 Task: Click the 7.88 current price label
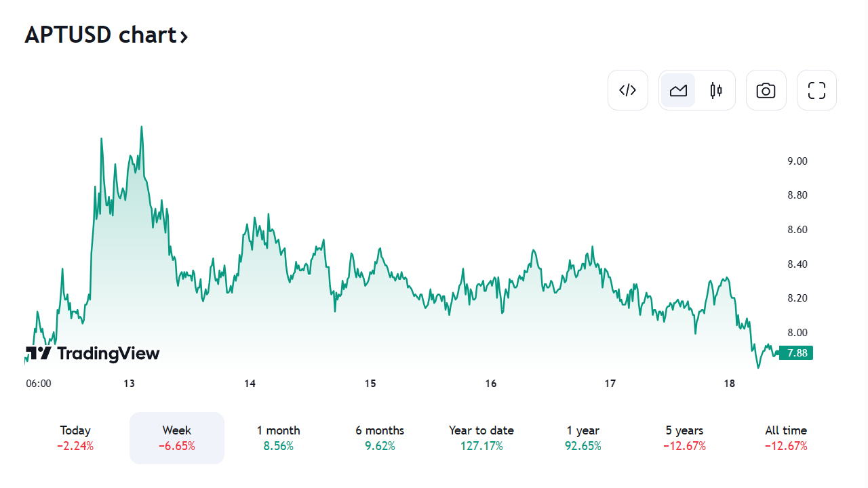pos(796,353)
